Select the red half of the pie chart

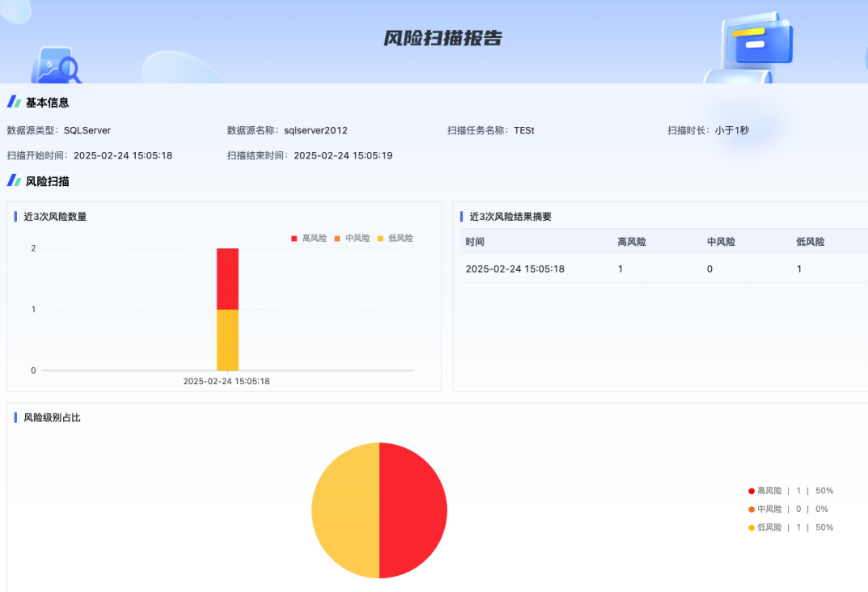[x=413, y=510]
